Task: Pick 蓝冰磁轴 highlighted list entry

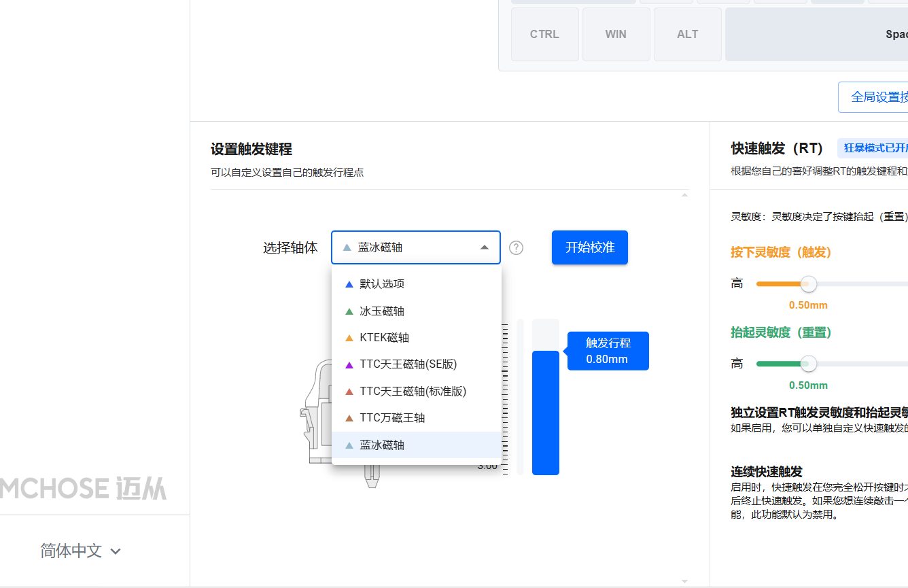Action: pos(416,445)
